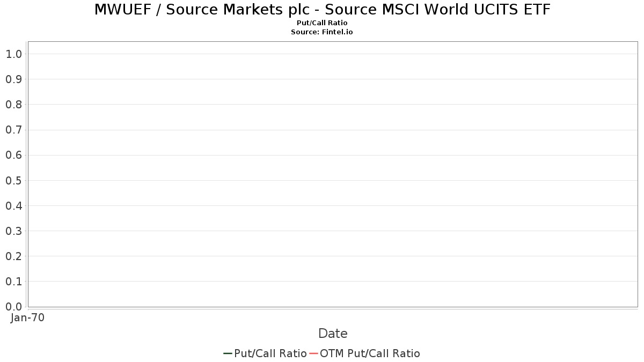
Task: Click the Put/Call Ratio subtitle under the title
Action: [322, 23]
